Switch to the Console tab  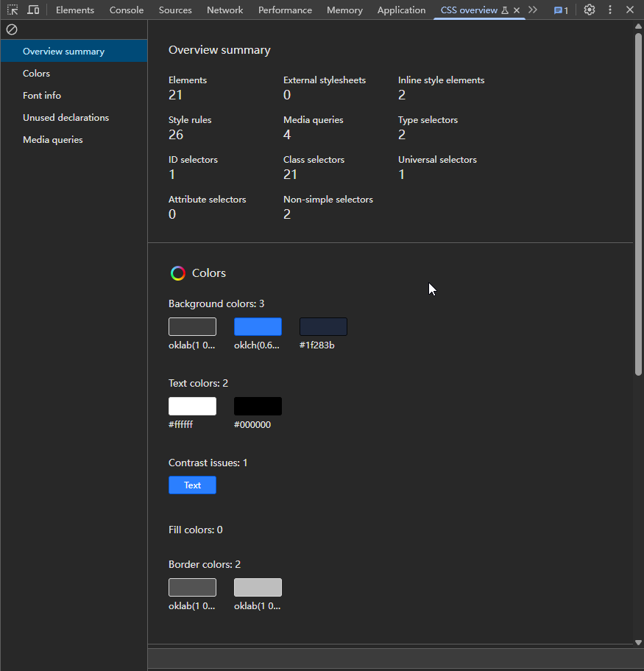pos(127,10)
